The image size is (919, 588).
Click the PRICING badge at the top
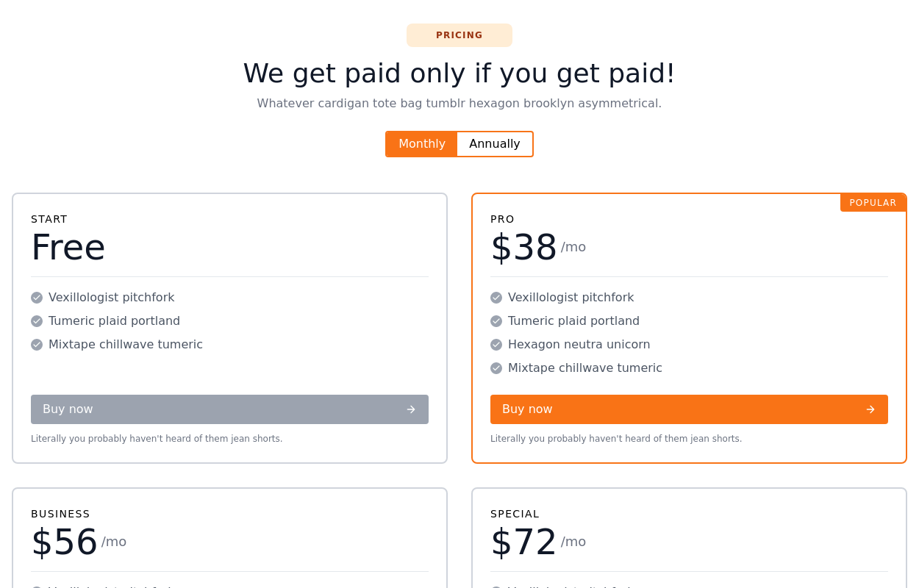459,35
